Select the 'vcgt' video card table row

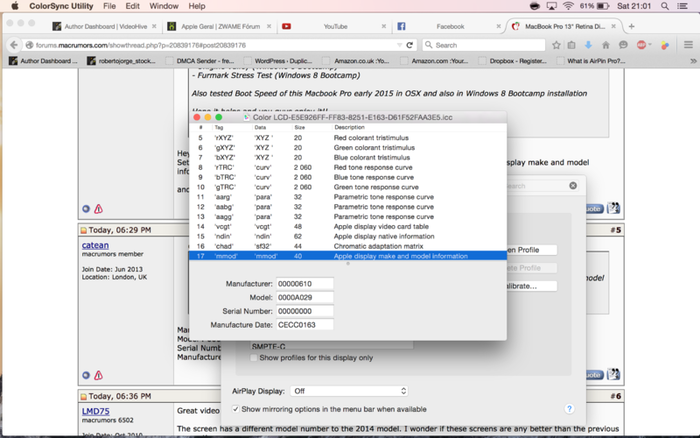[348, 226]
